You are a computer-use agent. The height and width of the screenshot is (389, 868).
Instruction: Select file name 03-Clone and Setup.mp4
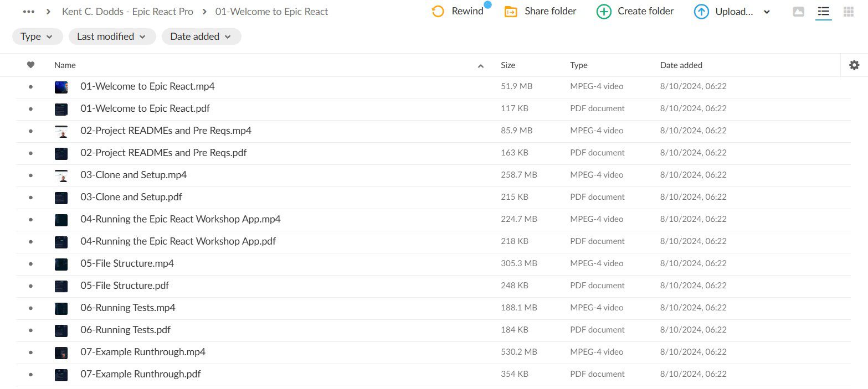click(x=133, y=175)
